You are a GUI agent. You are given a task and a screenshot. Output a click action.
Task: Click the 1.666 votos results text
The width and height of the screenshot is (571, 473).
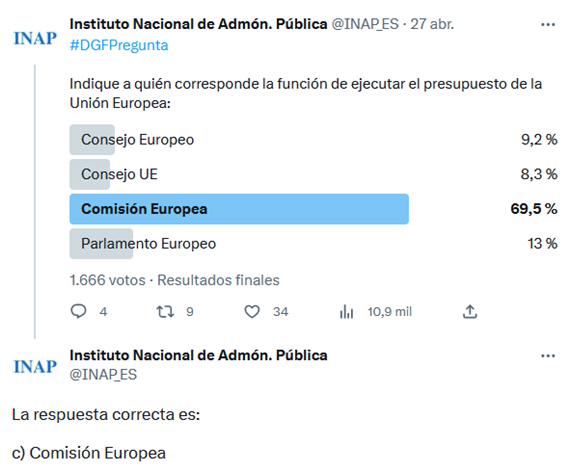(107, 280)
